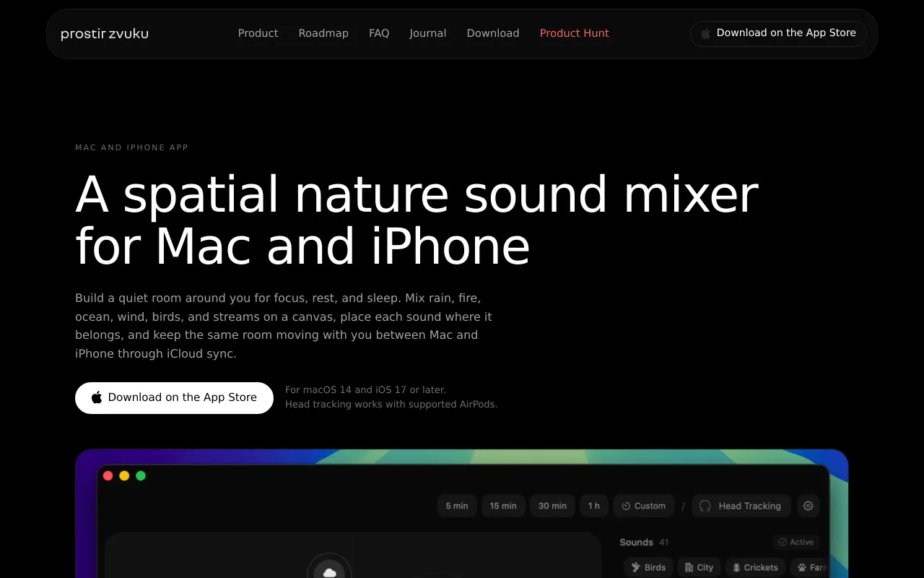
Task: Open the Journal page link
Action: pyautogui.click(x=428, y=33)
